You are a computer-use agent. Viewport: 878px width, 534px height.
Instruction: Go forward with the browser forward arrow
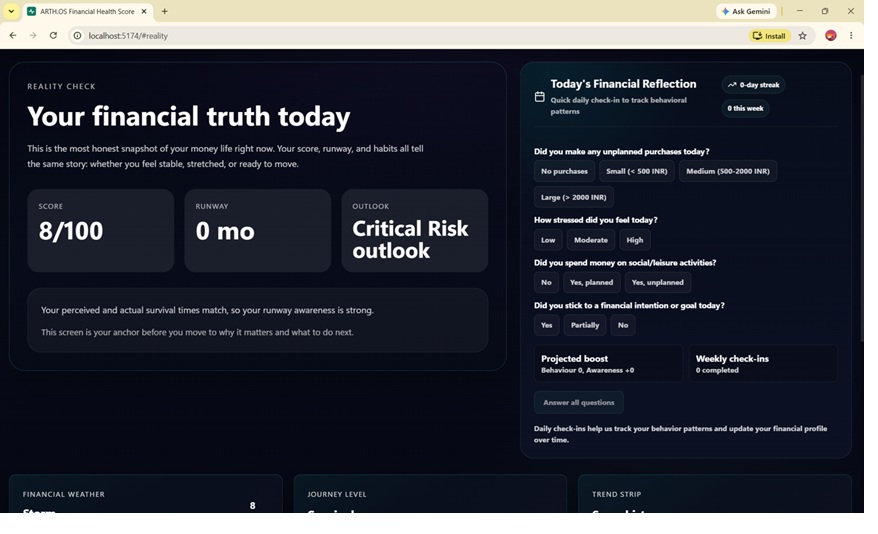pyautogui.click(x=33, y=35)
